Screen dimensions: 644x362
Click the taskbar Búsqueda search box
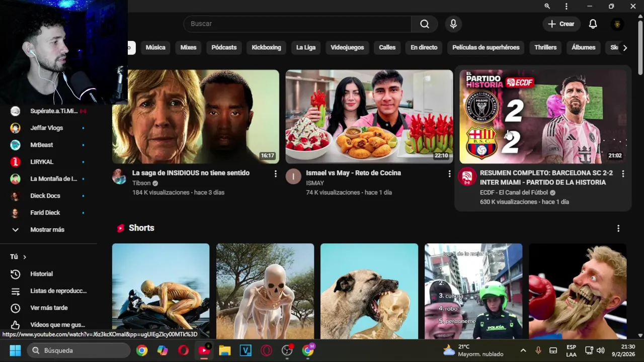pyautogui.click(x=78, y=350)
